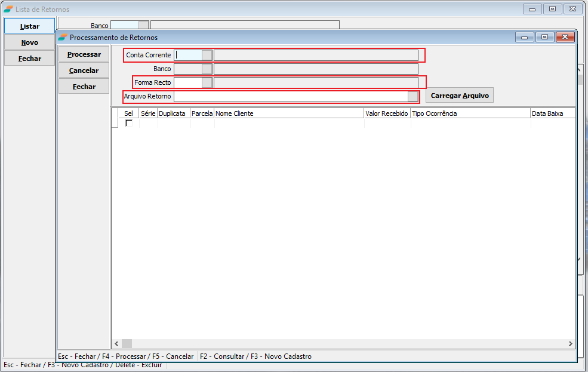588x372 pixels.
Task: Click the Banco lookup button in dialog
Action: click(207, 69)
